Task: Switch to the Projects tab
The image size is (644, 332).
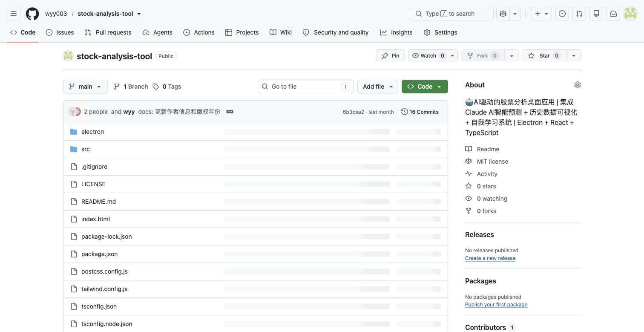Action: 242,32
